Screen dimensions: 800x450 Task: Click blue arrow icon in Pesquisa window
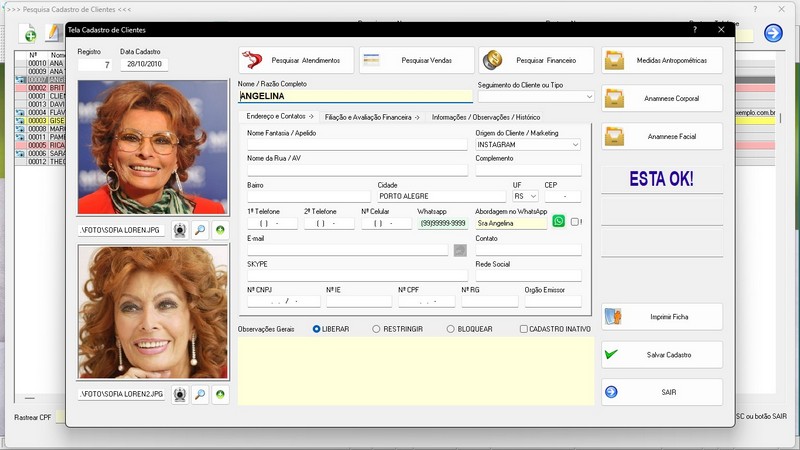coord(773,33)
